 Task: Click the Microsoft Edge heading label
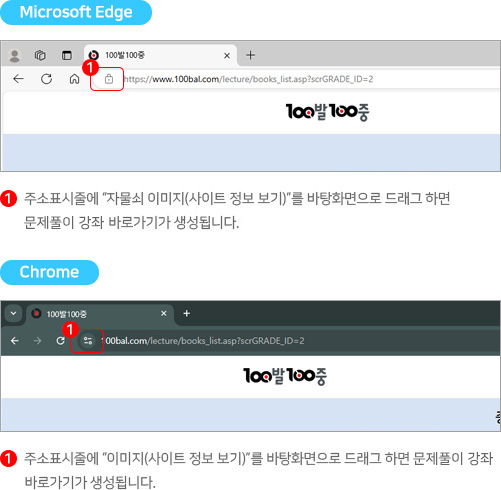pos(76,12)
